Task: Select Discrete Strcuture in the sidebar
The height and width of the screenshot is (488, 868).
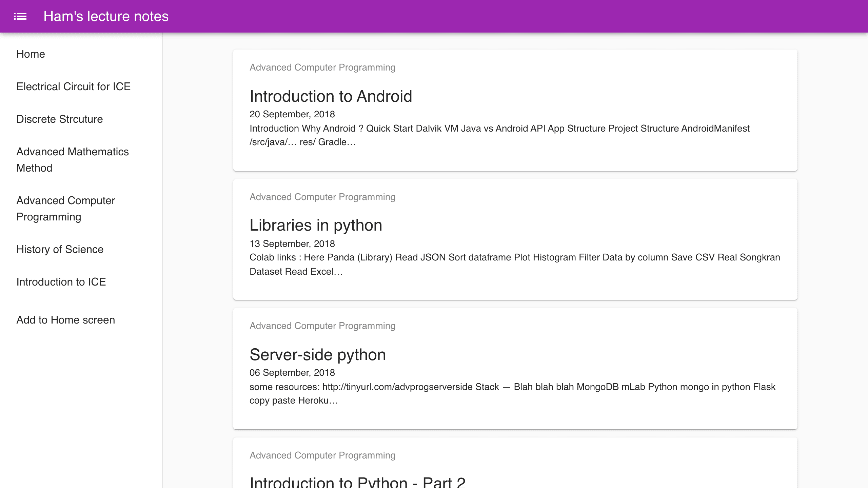Action: coord(60,119)
